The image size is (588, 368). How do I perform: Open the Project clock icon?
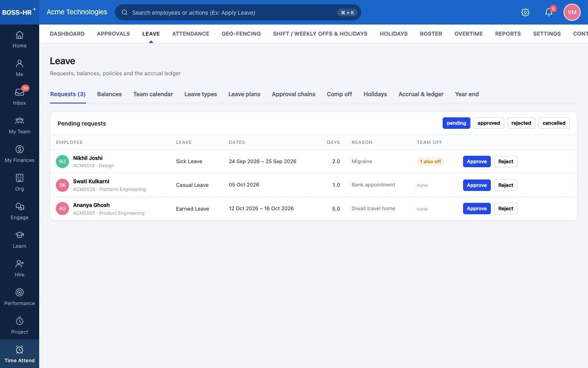click(20, 325)
